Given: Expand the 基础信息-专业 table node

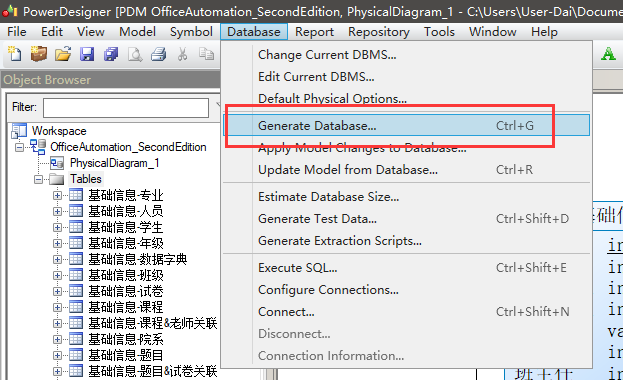Looking at the screenshot, I should [x=57, y=196].
